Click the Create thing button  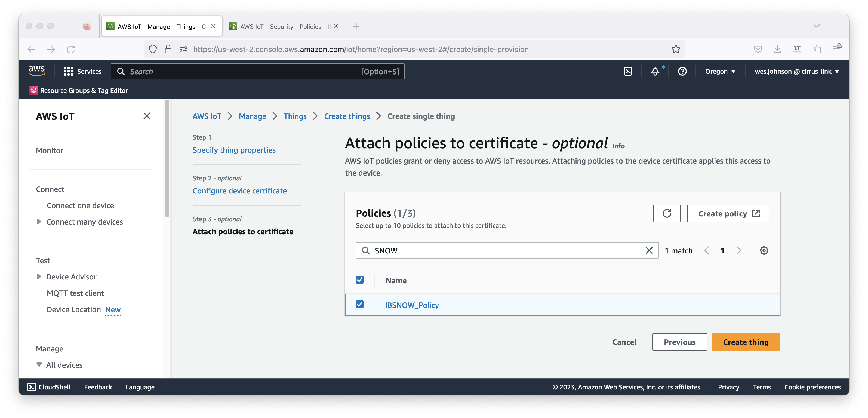(746, 342)
